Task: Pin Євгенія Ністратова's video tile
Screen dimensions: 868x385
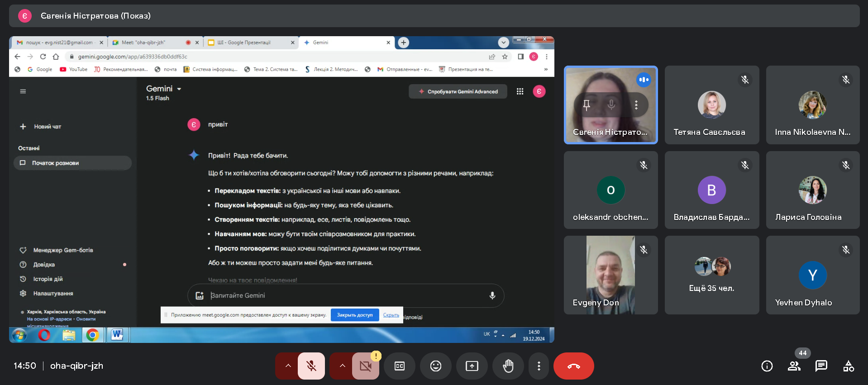Action: [x=587, y=105]
